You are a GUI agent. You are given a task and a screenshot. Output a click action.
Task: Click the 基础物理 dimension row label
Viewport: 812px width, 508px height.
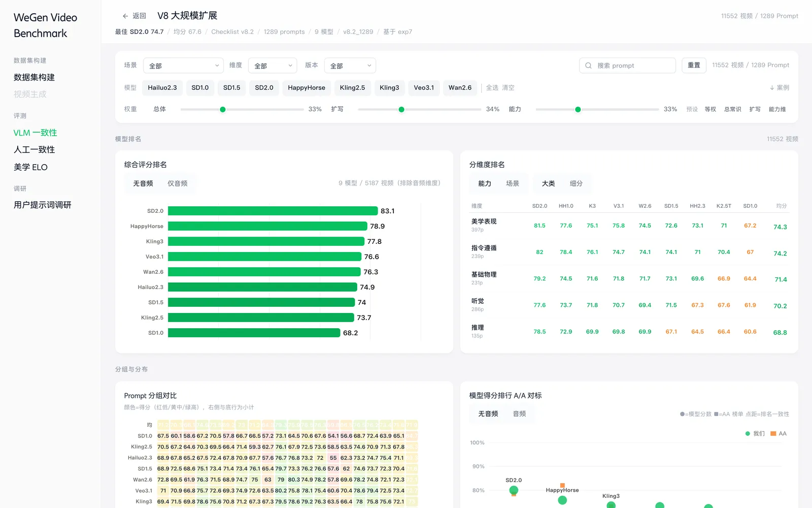(x=484, y=274)
